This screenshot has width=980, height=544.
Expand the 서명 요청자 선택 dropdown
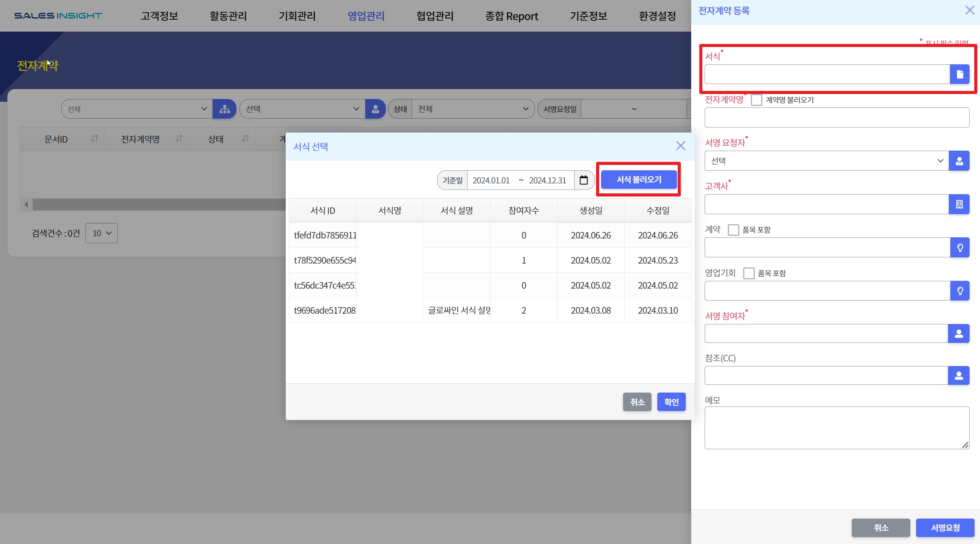click(x=827, y=161)
